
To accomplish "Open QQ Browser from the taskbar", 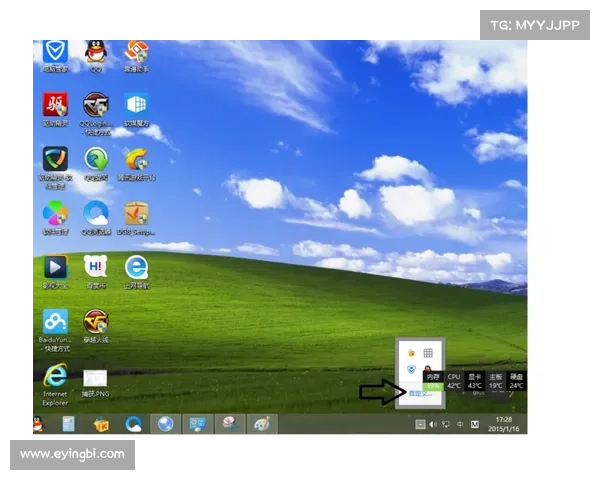I will tap(134, 424).
